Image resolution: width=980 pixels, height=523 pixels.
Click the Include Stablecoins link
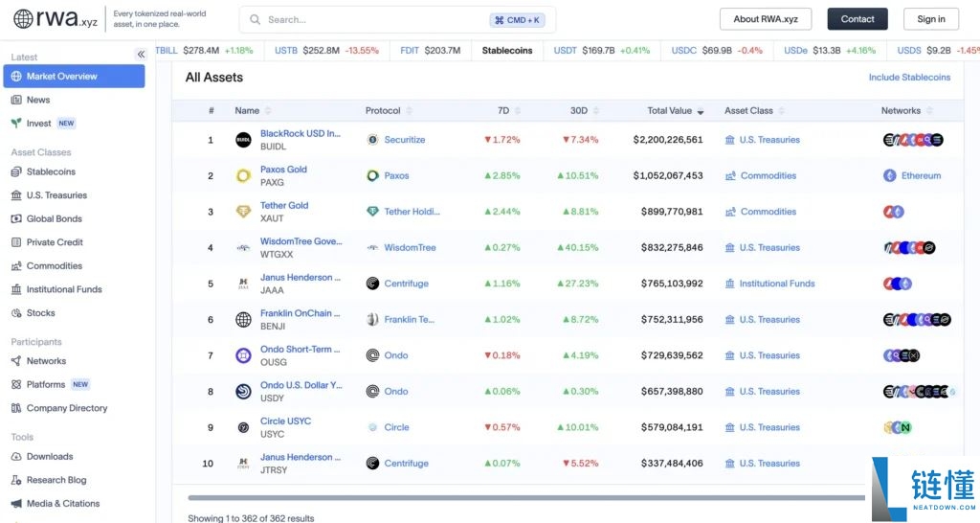point(909,77)
